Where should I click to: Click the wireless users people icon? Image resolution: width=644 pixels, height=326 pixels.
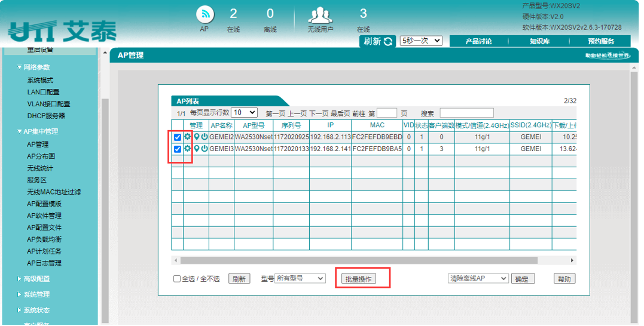click(x=320, y=14)
